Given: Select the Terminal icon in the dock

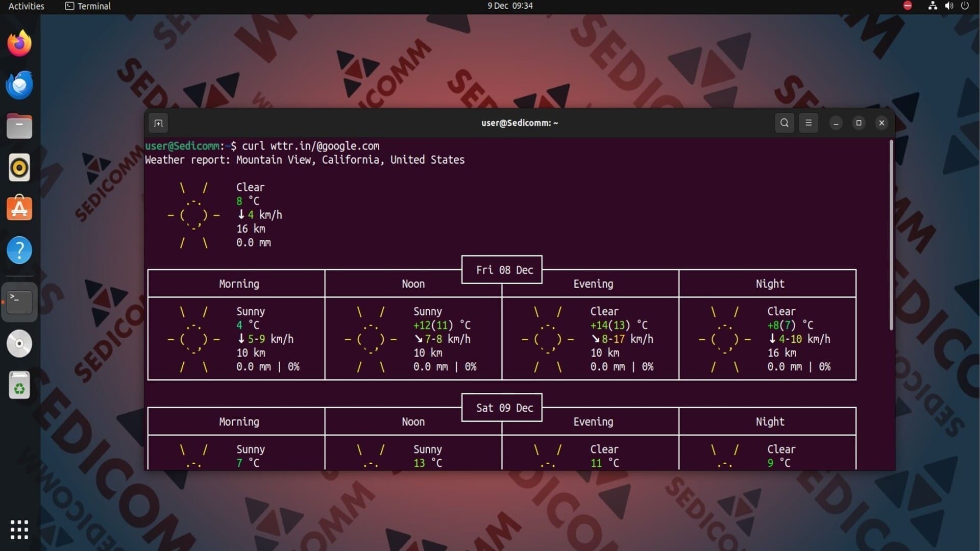Looking at the screenshot, I should [19, 302].
